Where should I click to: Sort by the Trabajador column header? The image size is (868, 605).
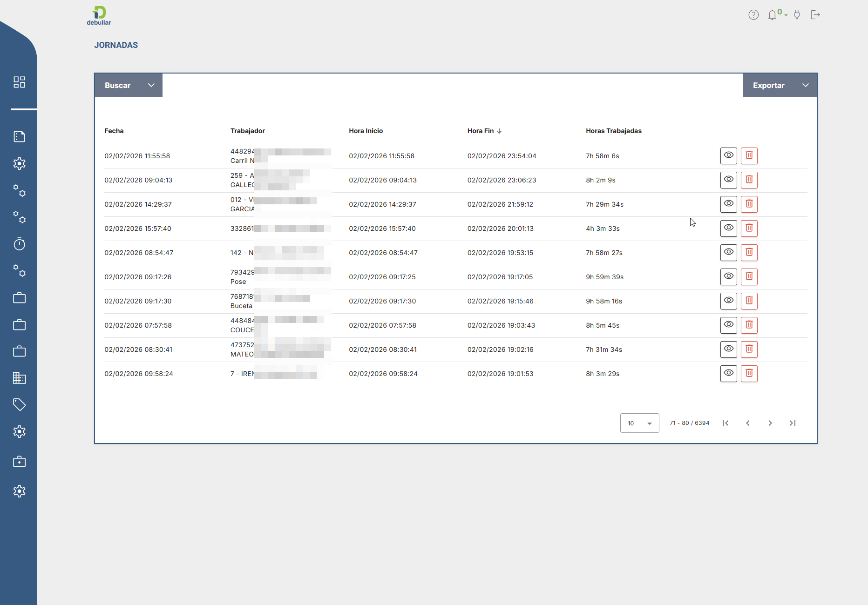coord(247,131)
